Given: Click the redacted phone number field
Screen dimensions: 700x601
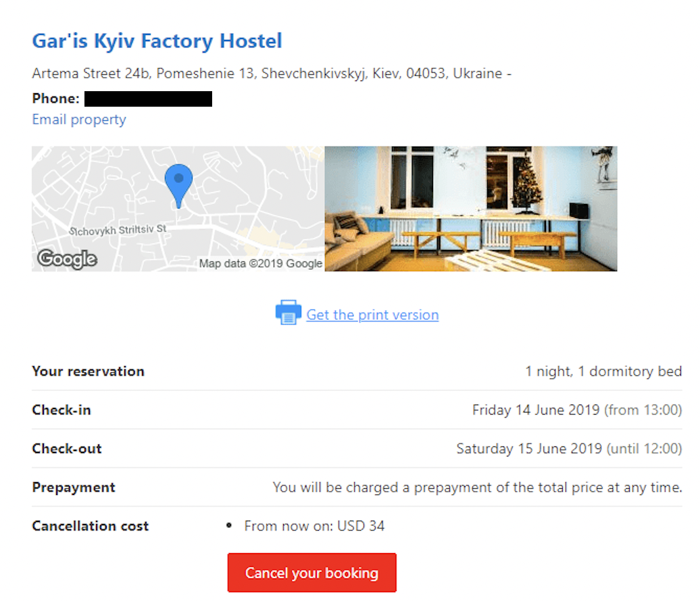Looking at the screenshot, I should pos(150,99).
